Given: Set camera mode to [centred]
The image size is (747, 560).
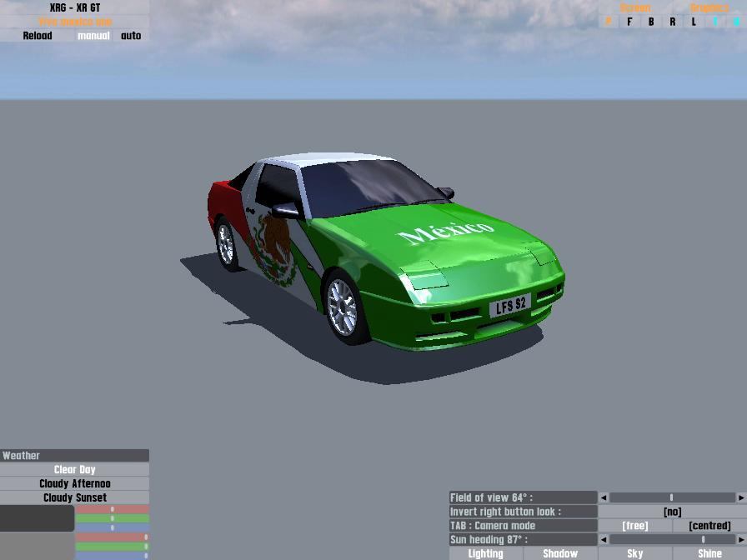Looking at the screenshot, I should (x=709, y=526).
